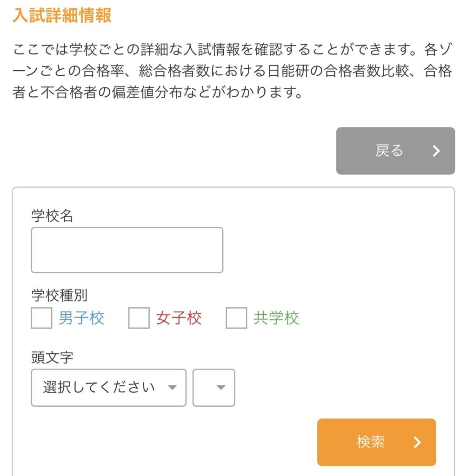Click the chevron icon on the 戻る button
The height and width of the screenshot is (476, 467).
tap(436, 151)
